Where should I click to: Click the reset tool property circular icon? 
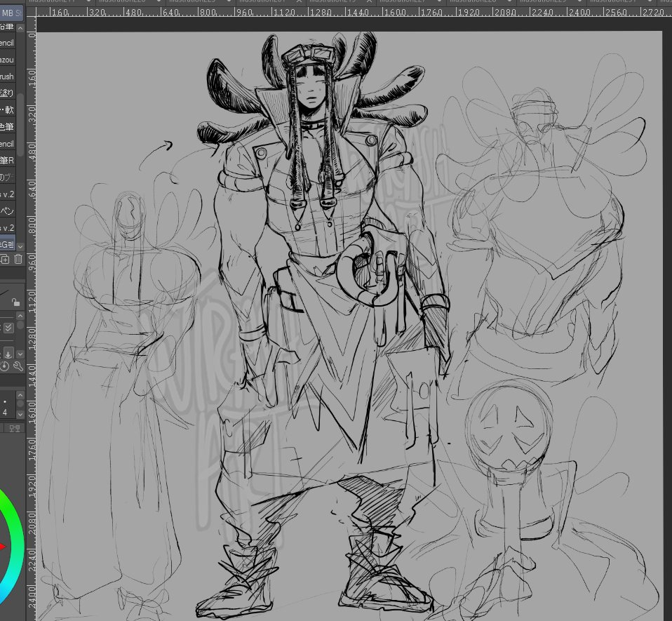[x=5, y=366]
